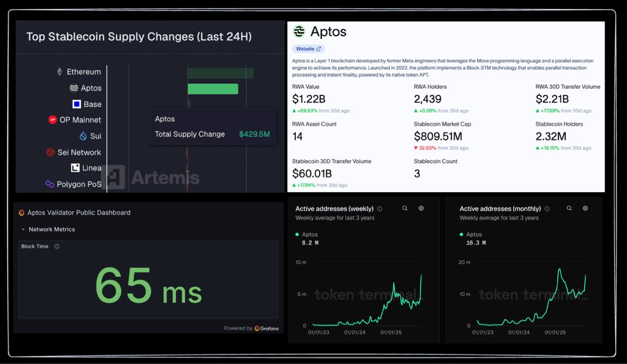Click the 65 ms block time reading
This screenshot has width=627, height=364.
(148, 285)
